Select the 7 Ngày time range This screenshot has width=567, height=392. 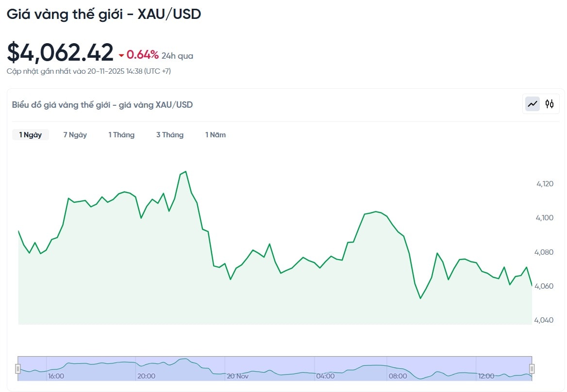[75, 135]
